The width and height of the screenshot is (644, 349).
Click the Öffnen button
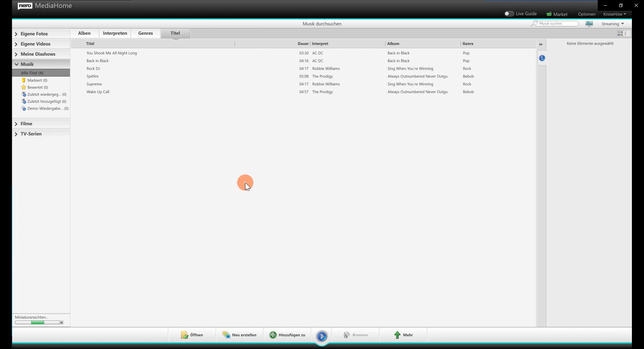click(192, 335)
